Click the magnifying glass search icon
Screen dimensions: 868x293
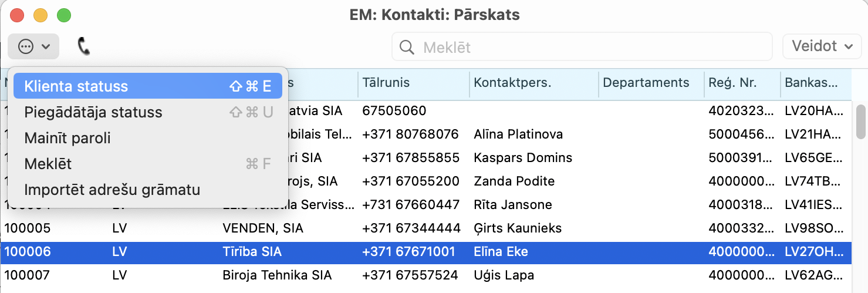tap(407, 47)
